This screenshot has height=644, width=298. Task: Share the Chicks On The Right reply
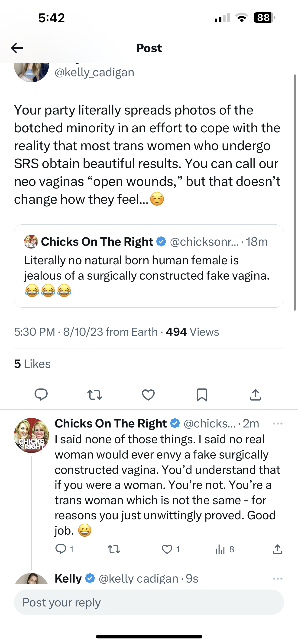[278, 549]
